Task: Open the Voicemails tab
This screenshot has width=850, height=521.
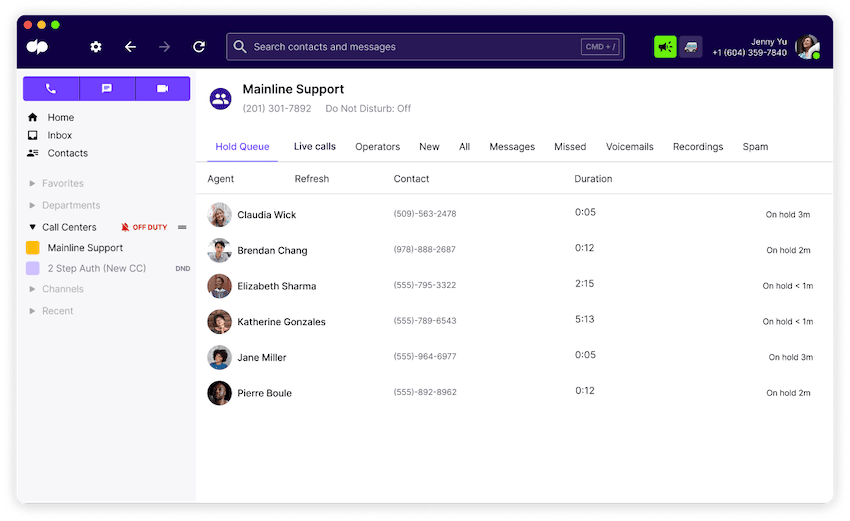Action: 629,146
